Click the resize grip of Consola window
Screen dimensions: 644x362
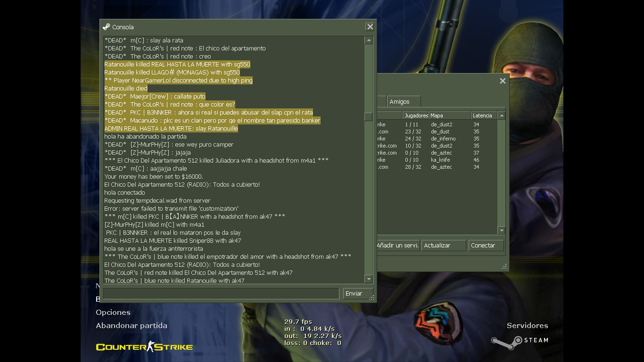pyautogui.click(x=372, y=297)
